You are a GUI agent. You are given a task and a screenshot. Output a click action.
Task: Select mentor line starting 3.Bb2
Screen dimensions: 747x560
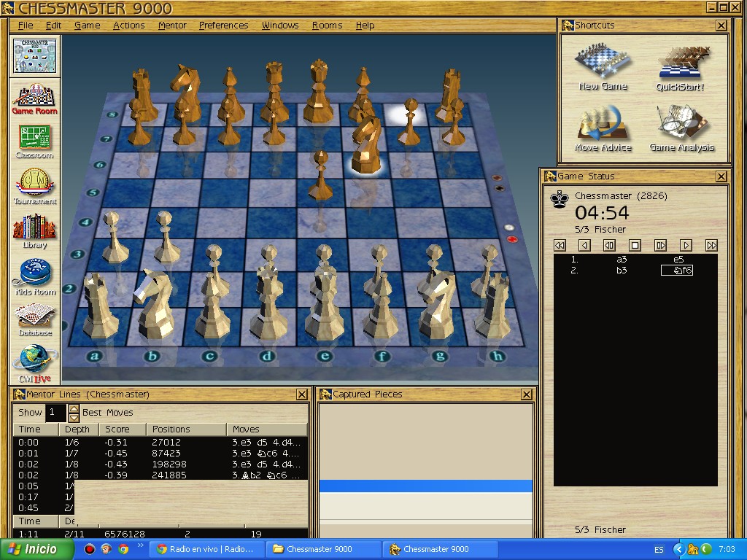[160, 475]
